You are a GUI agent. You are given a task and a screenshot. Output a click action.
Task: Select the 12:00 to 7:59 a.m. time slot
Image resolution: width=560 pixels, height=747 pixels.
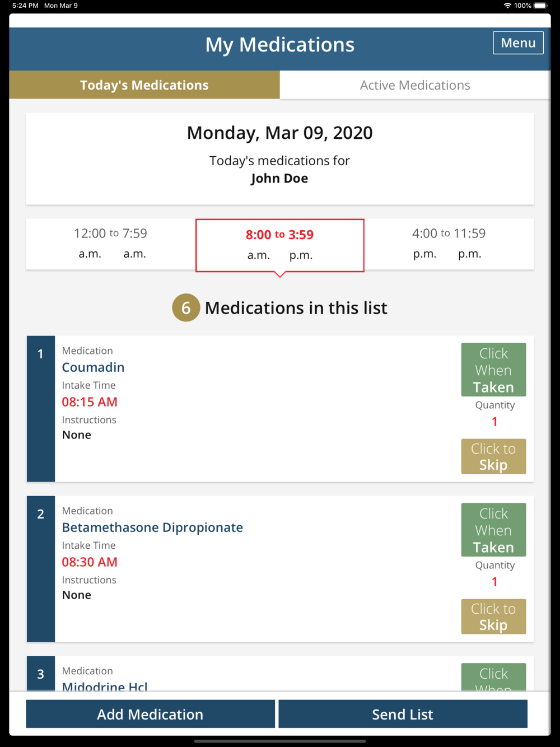111,244
